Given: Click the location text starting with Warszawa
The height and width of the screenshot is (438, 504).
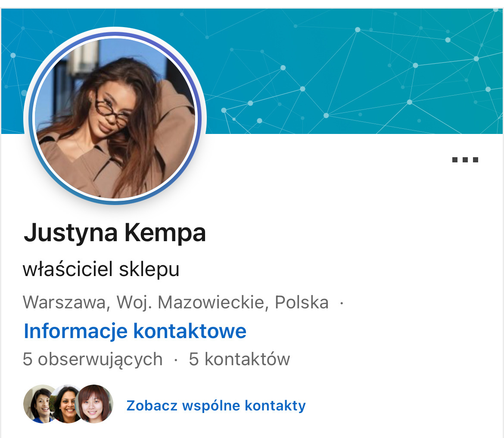Looking at the screenshot, I should click(x=175, y=302).
